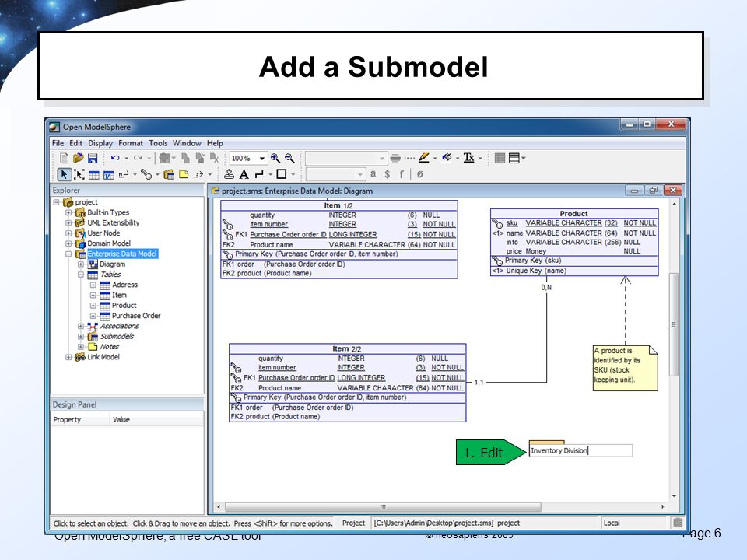The image size is (747, 560).
Task: Open the Edit menu
Action: point(75,143)
